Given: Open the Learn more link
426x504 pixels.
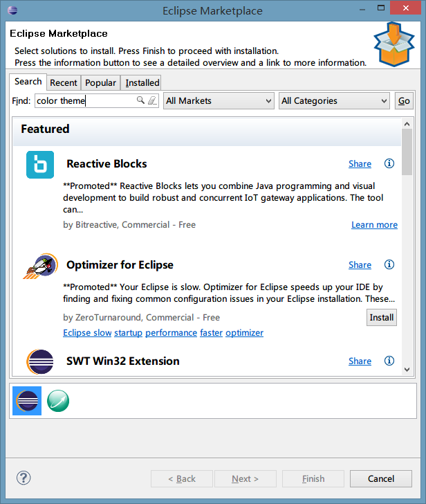Looking at the screenshot, I should point(374,225).
